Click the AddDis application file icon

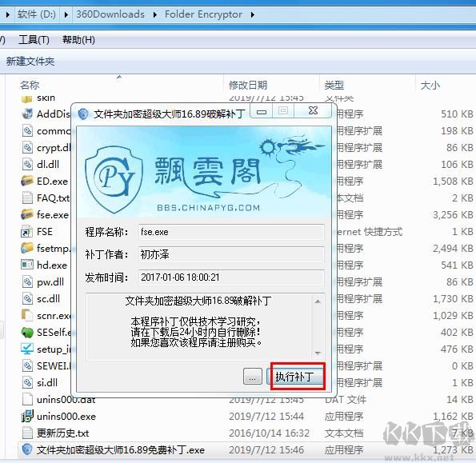tap(27, 114)
